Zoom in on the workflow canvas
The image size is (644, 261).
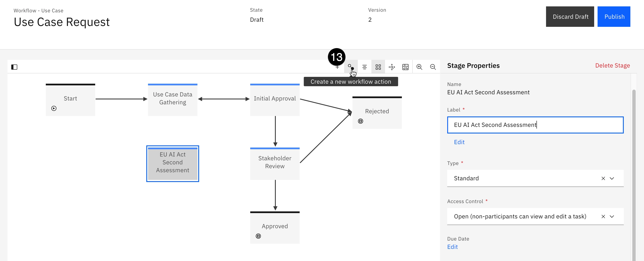point(419,67)
